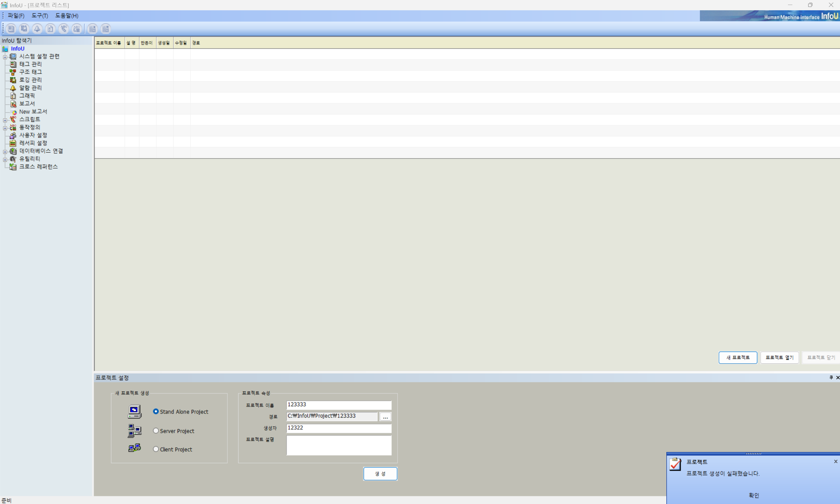Expand the 동작정의 tree node
Image resolution: width=840 pixels, height=504 pixels.
[5, 128]
